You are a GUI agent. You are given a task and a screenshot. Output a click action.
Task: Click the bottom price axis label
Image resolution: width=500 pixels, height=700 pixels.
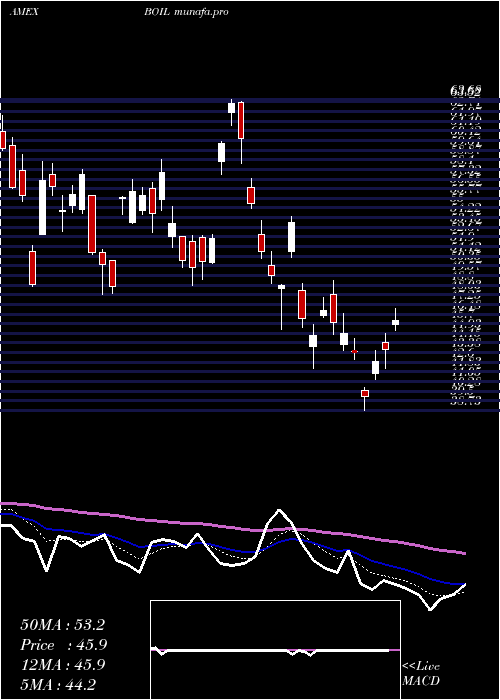467,402
